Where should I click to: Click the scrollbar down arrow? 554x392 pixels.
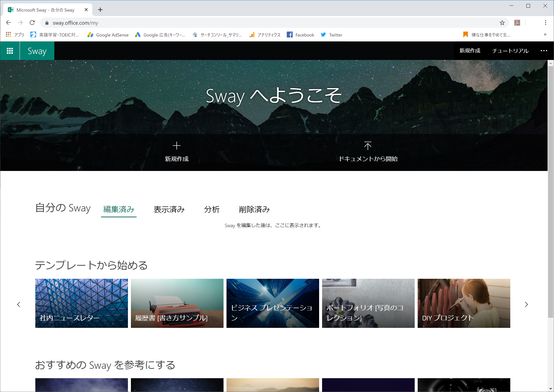[x=551, y=389]
